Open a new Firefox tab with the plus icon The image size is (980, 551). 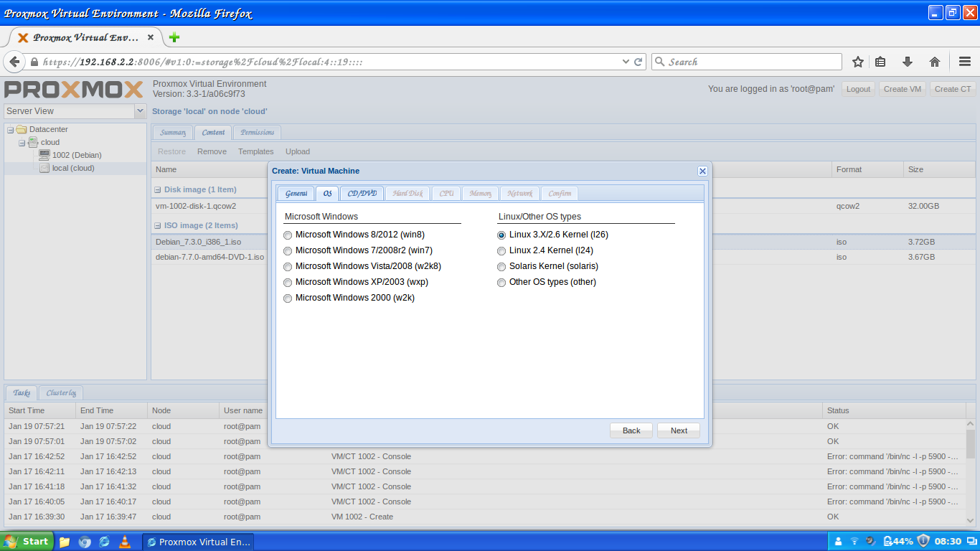pyautogui.click(x=174, y=37)
